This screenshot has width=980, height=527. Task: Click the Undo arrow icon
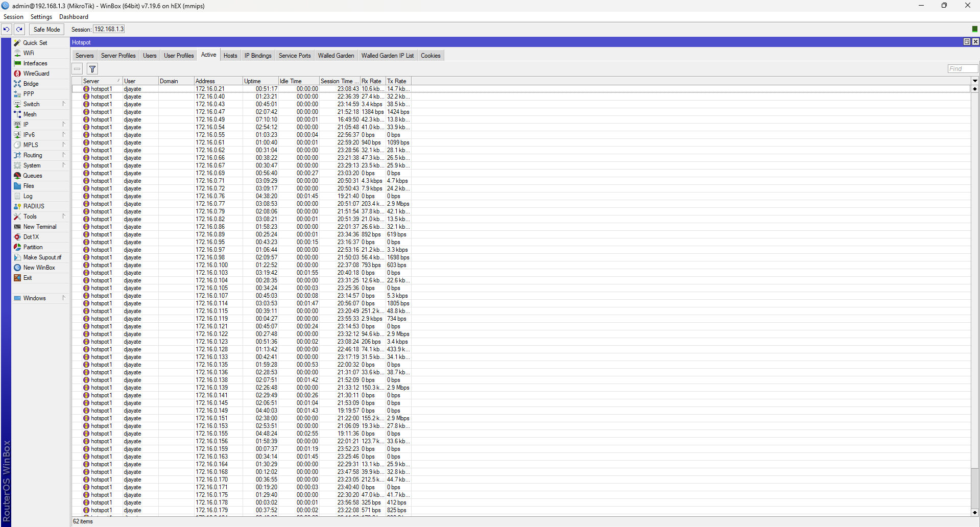click(x=7, y=29)
